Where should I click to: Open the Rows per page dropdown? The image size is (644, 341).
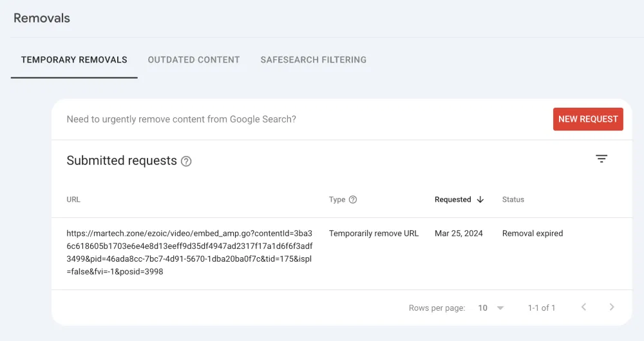pos(491,307)
